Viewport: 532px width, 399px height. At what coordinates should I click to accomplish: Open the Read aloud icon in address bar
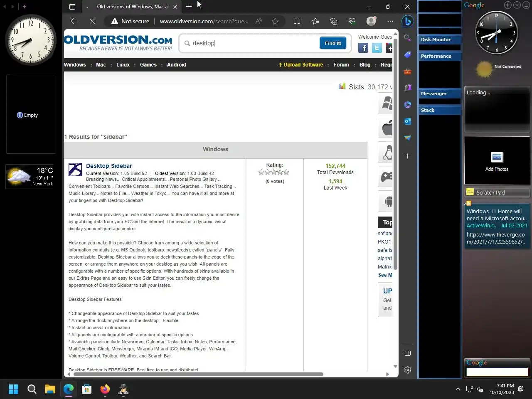point(259,21)
